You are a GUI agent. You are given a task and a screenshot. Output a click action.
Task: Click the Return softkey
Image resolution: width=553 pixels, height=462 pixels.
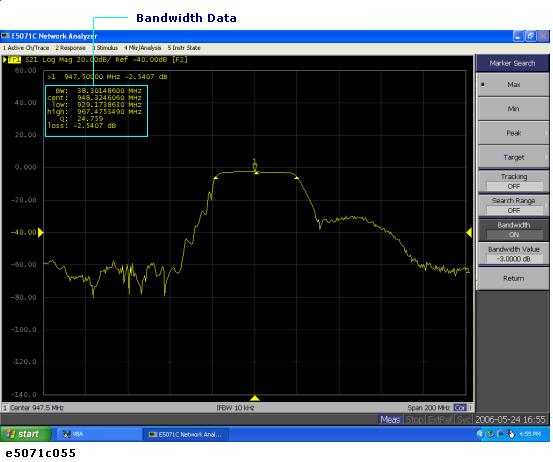pyautogui.click(x=514, y=278)
